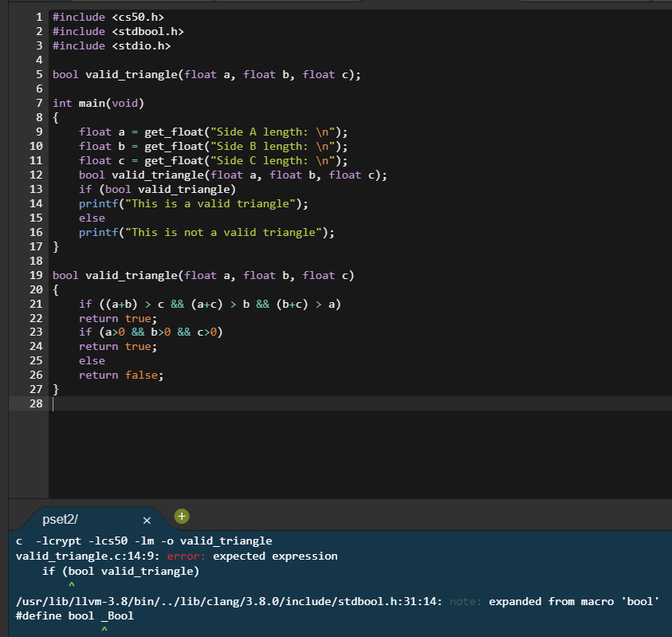Click valid_triangle function definition on line 19
Image resolution: width=672 pixels, height=637 pixels.
[x=203, y=275]
